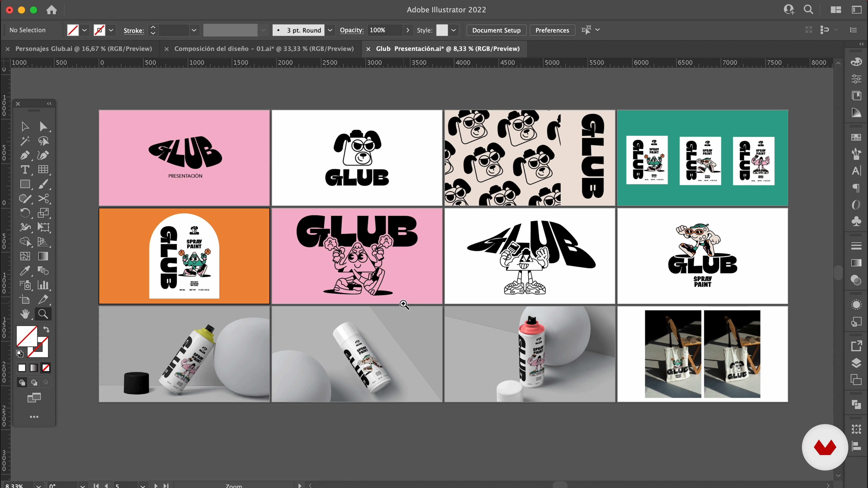868x488 pixels.
Task: Open the stroke weight dropdown
Action: (194, 30)
